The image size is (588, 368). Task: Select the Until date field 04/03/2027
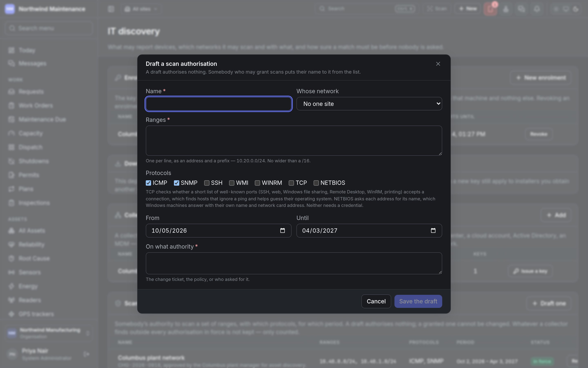tap(369, 230)
